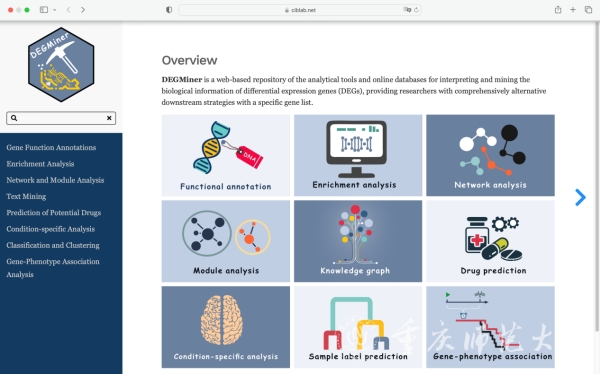Open the Enrichment analysis monitor tile
This screenshot has height=374, width=600.
pos(358,155)
